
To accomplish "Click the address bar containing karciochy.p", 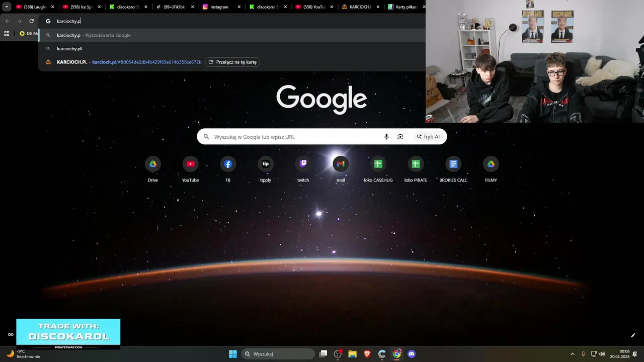I will tap(232, 21).
